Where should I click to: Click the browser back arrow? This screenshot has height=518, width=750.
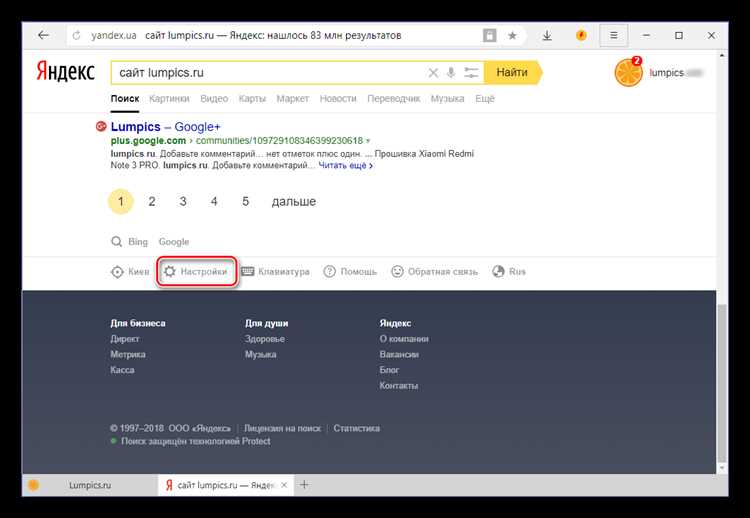tap(42, 35)
